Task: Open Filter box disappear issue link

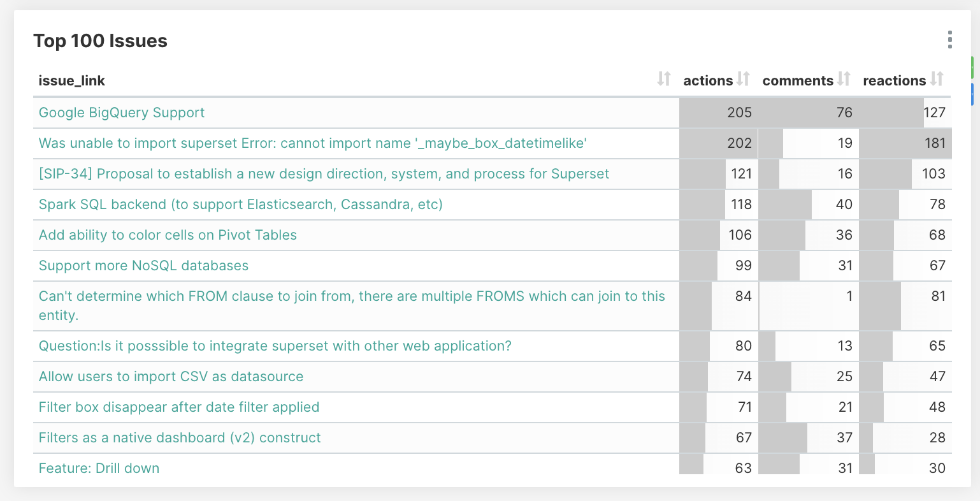Action: pos(178,407)
